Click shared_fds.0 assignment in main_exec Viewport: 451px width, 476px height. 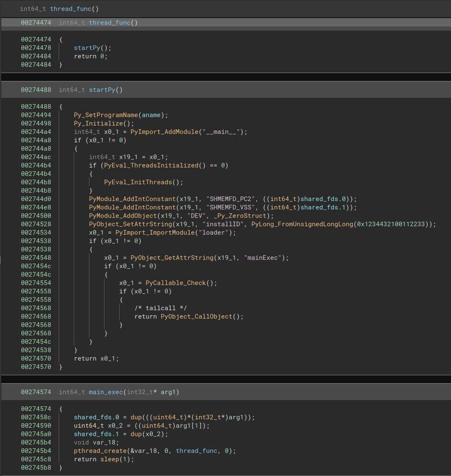coord(96,417)
